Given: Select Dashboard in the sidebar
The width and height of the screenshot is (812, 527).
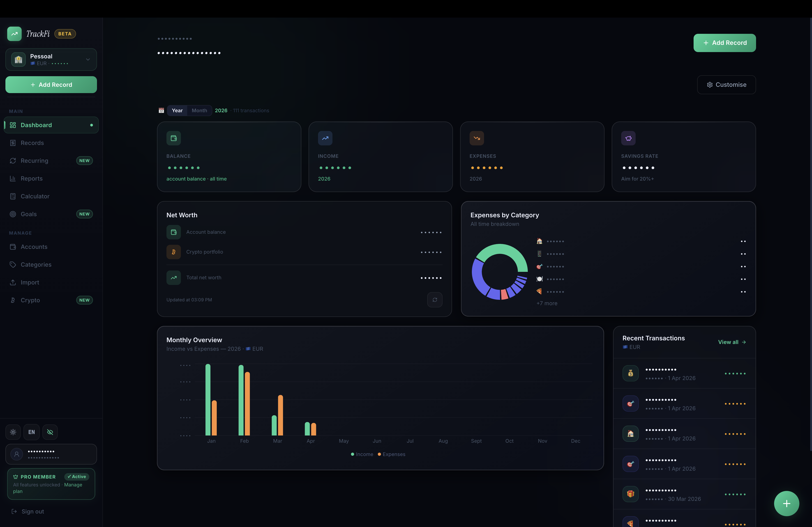Looking at the screenshot, I should pos(37,125).
